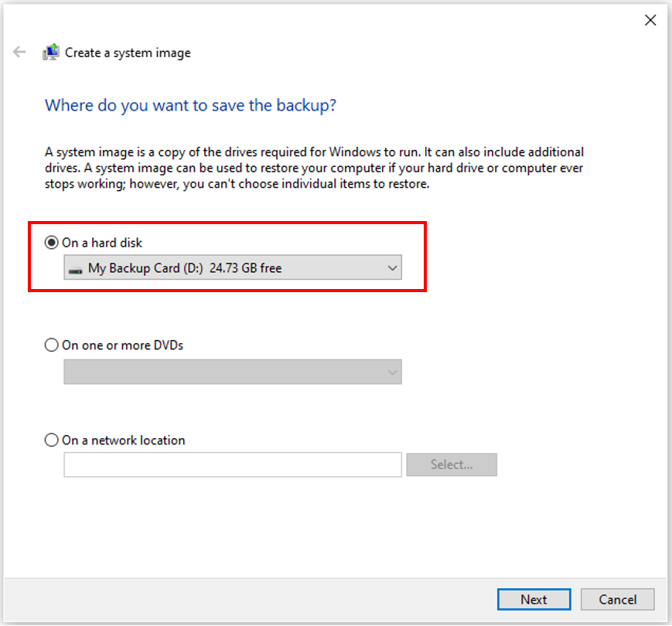Expand the DVD drive dropdown
The height and width of the screenshot is (626, 672).
tap(394, 372)
